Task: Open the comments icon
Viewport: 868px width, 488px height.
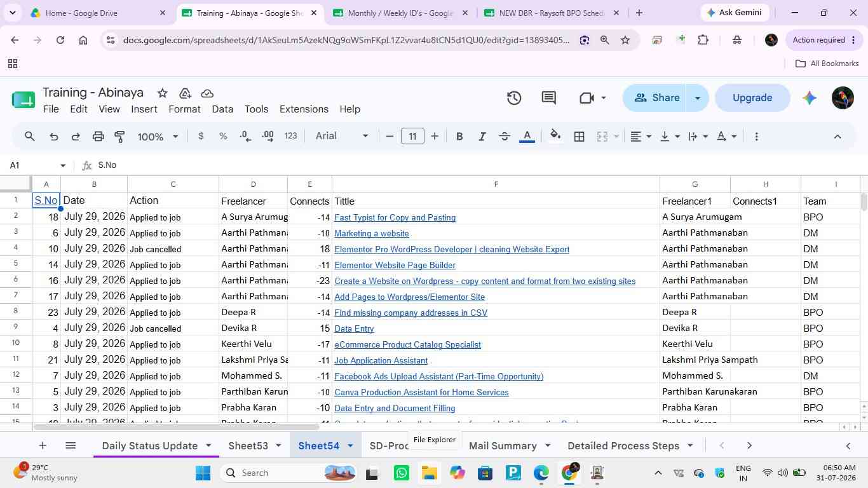Action: point(549,98)
